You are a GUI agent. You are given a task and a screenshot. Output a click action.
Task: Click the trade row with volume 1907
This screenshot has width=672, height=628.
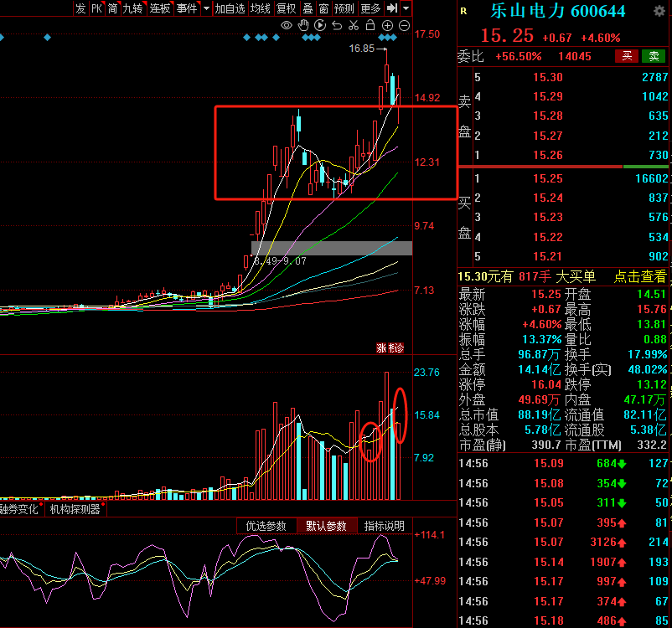pyautogui.click(x=565, y=562)
